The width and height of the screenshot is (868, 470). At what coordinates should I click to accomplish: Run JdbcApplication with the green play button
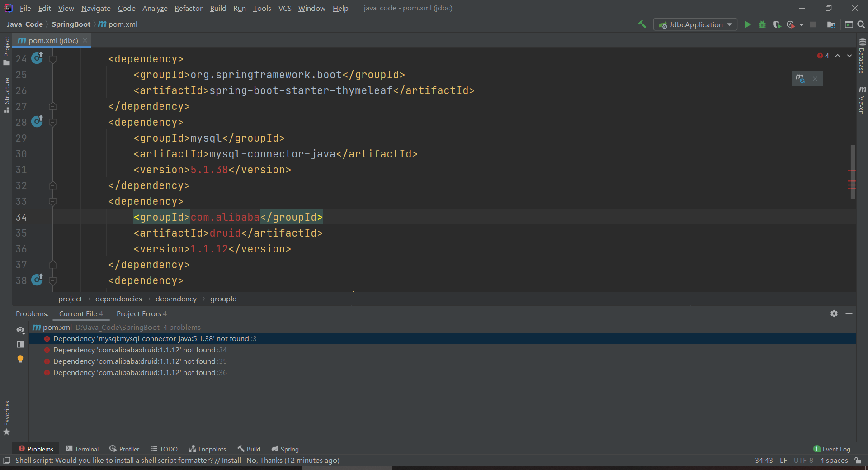click(x=748, y=24)
